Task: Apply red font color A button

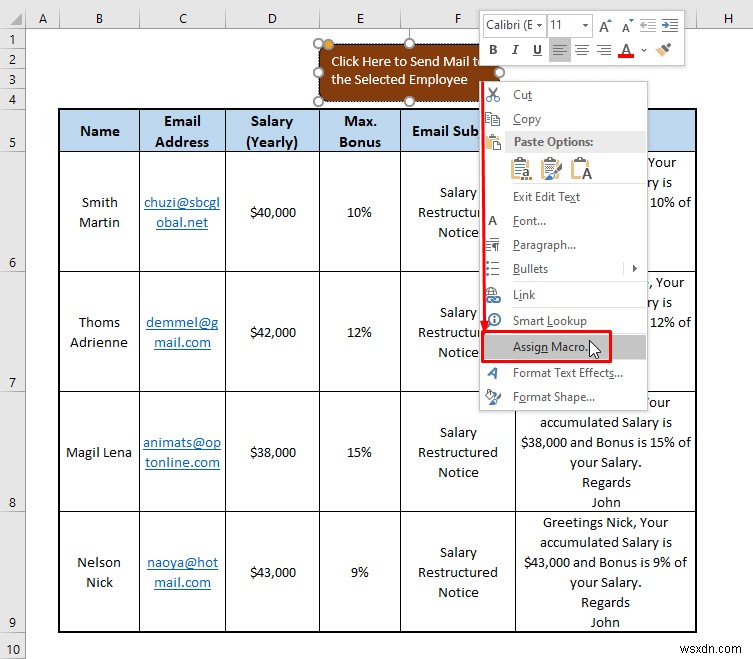Action: tap(626, 50)
